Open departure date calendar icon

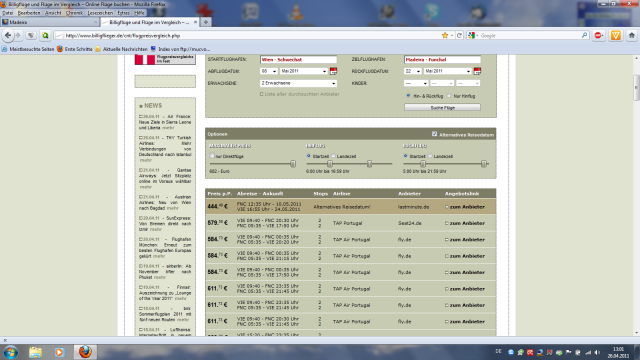[333, 71]
